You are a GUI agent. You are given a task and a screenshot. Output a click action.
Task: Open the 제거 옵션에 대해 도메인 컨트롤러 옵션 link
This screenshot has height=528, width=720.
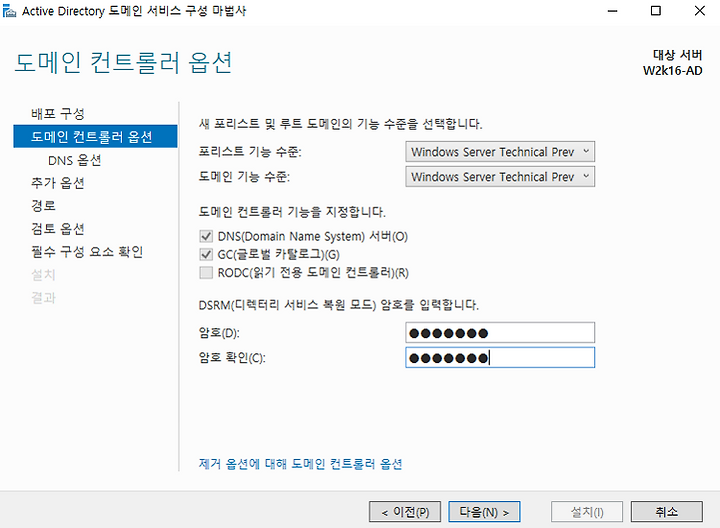tap(300, 464)
